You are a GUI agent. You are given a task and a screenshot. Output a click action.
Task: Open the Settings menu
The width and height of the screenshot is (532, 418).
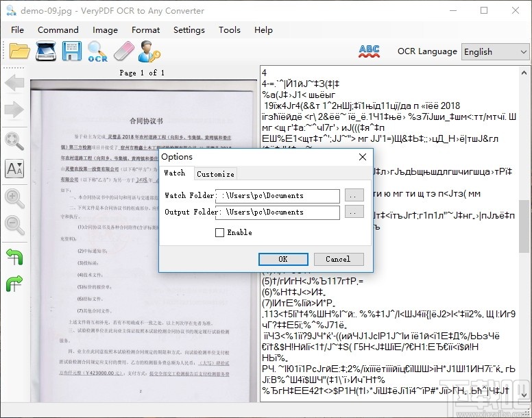tap(189, 30)
